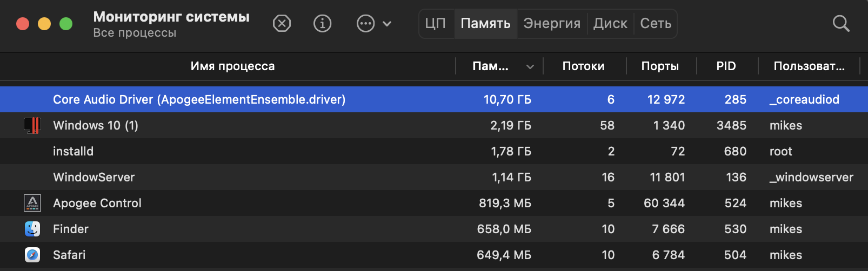
Task: Switch to the ЦП tab
Action: tap(436, 24)
